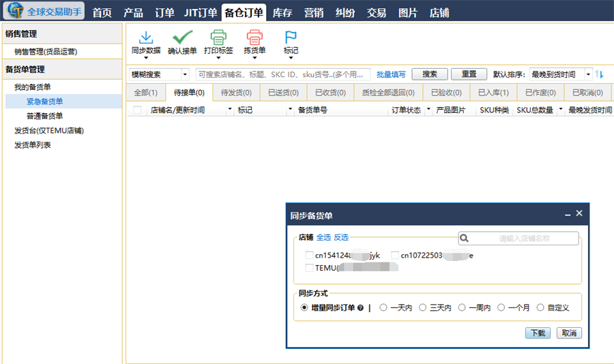614x364 pixels.
Task: Expand the arrow under 标记
Action: point(291,58)
